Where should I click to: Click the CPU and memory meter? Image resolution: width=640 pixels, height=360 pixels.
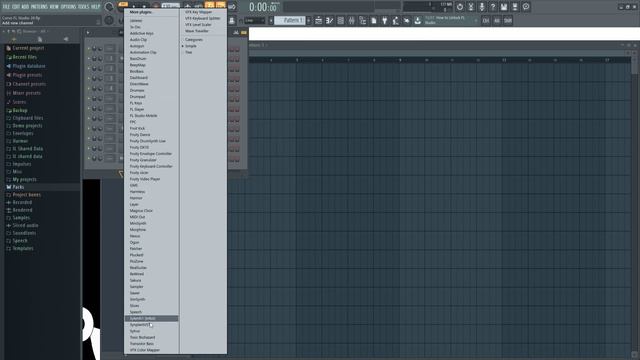428,7
